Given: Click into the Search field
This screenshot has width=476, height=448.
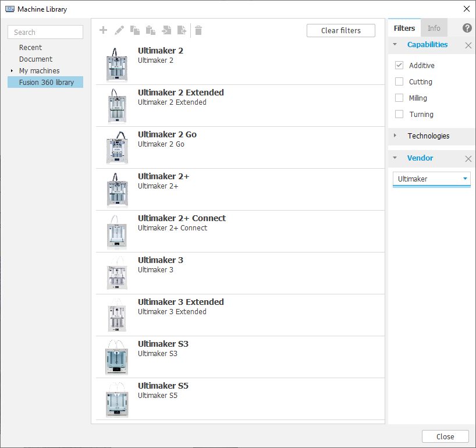Looking at the screenshot, I should (x=45, y=32).
